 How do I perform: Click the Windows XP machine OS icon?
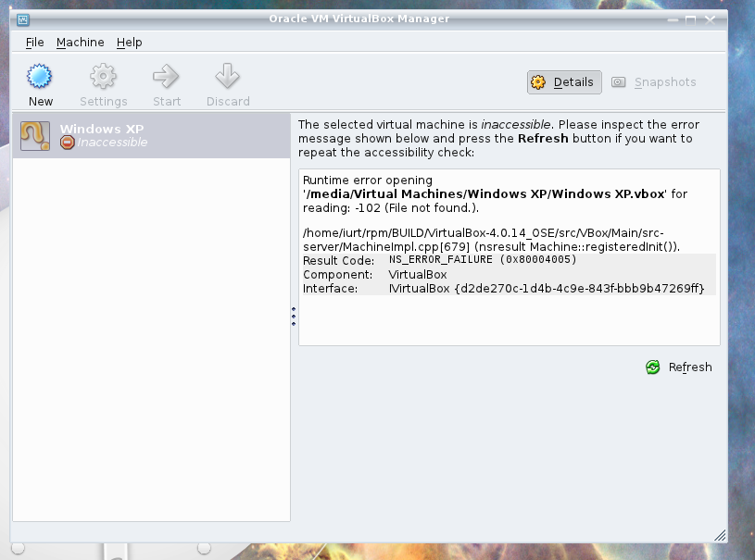click(x=35, y=135)
